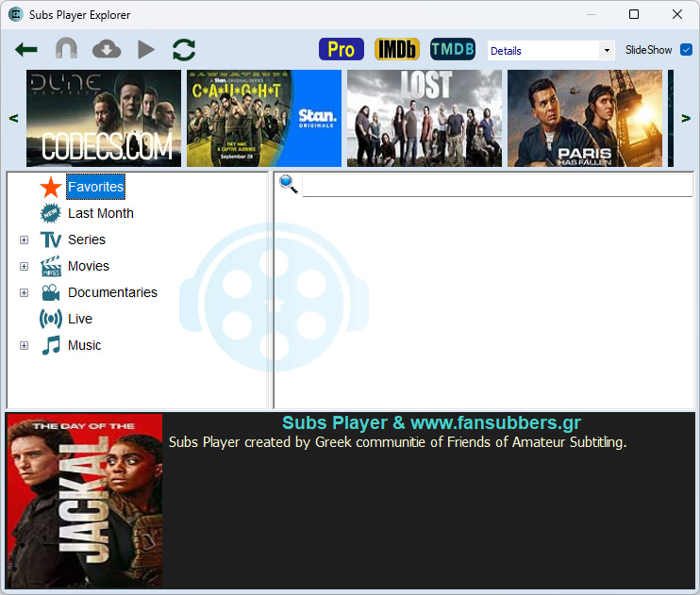Click the TV Series icon
The height and width of the screenshot is (595, 700).
(50, 240)
